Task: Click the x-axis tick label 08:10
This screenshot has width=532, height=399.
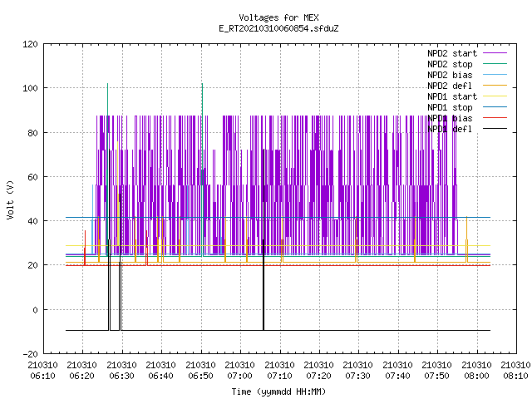Action: click(515, 376)
